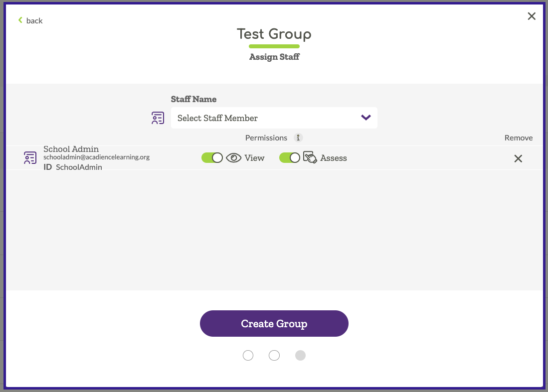Click the Remove column header
This screenshot has height=392, width=548.
[x=519, y=137]
